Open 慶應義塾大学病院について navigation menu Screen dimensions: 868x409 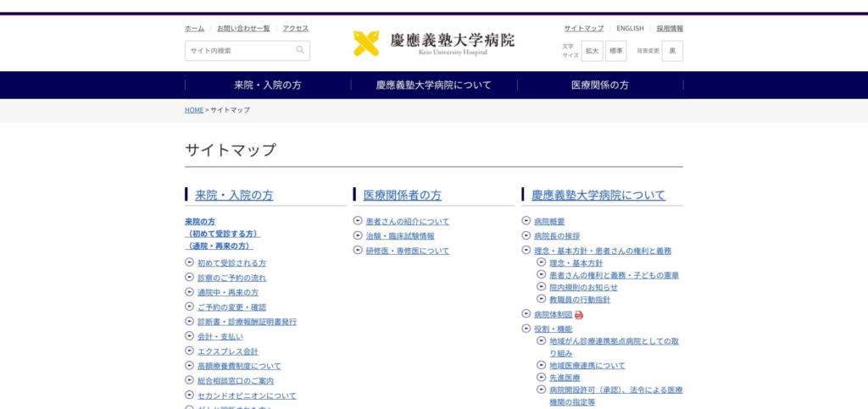point(433,86)
